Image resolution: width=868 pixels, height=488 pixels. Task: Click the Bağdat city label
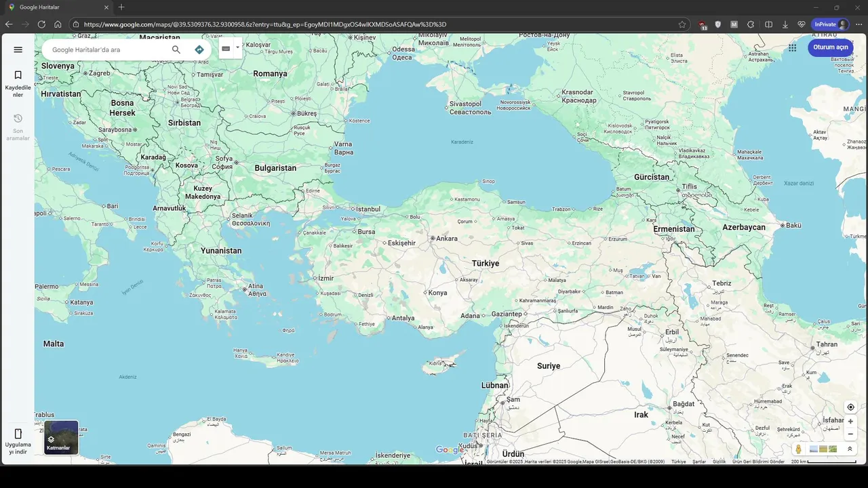(684, 404)
